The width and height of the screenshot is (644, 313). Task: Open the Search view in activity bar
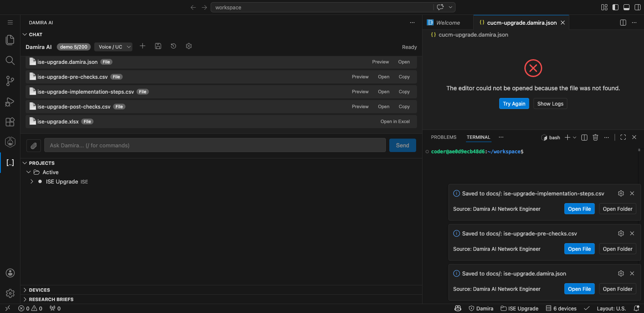click(10, 60)
